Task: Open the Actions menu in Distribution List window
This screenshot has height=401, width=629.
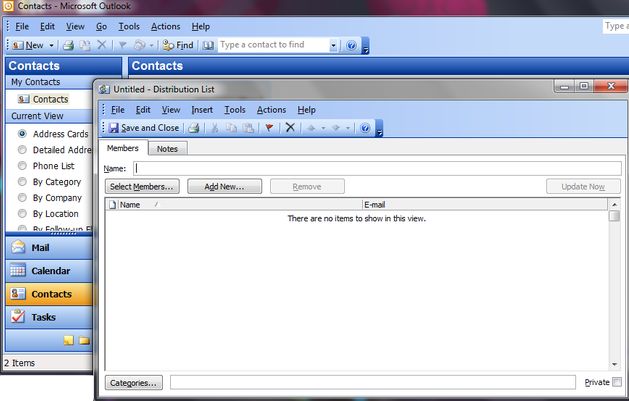Action: pos(272,109)
